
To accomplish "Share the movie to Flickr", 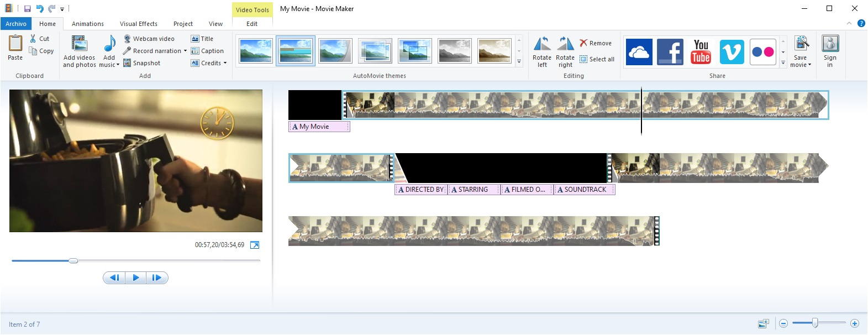I will click(x=762, y=52).
